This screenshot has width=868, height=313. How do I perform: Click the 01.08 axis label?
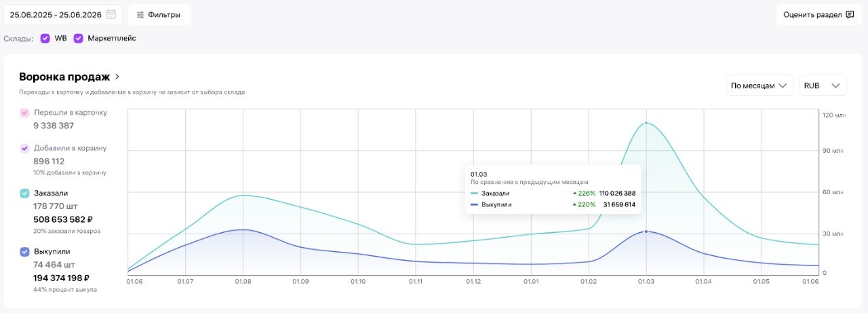[x=243, y=281]
